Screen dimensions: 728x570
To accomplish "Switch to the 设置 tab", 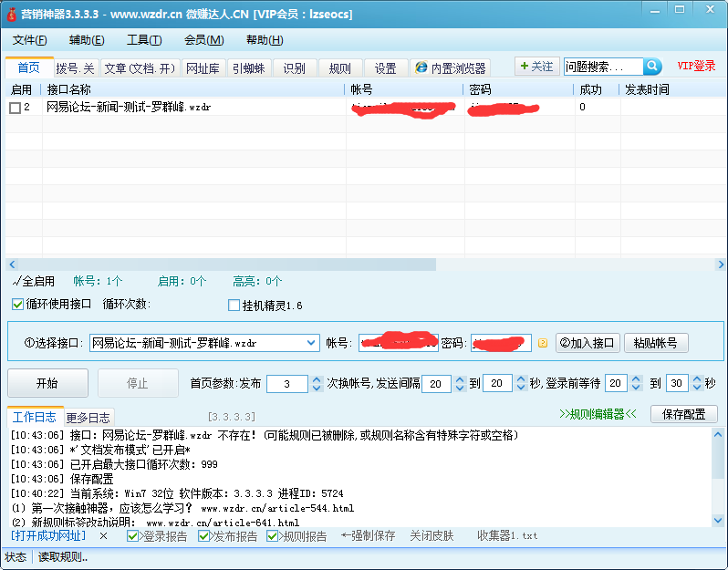I will pos(385,68).
